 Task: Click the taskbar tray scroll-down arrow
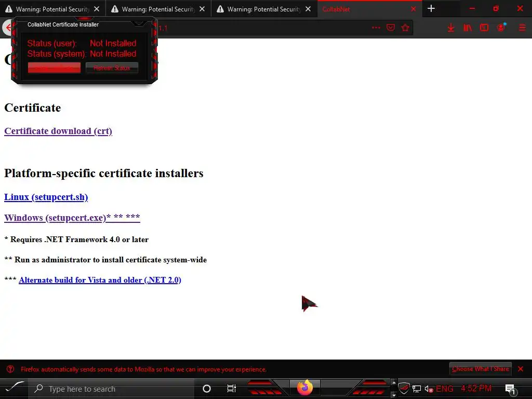coord(394,395)
